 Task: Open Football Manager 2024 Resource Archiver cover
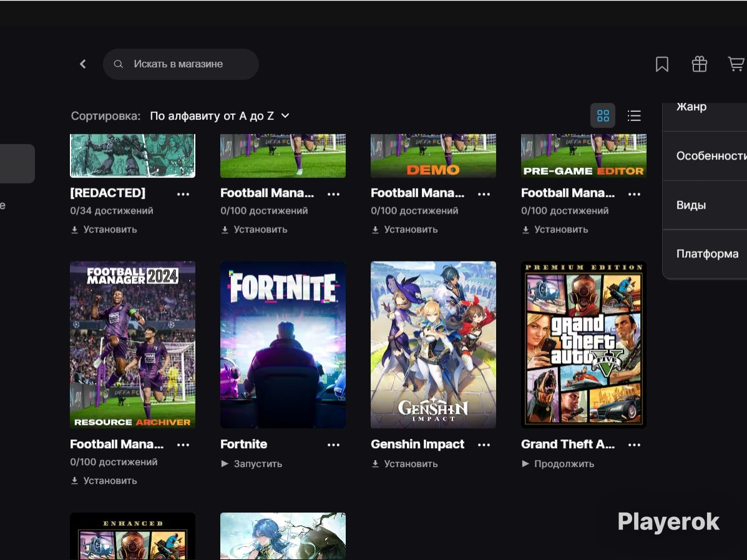click(132, 345)
